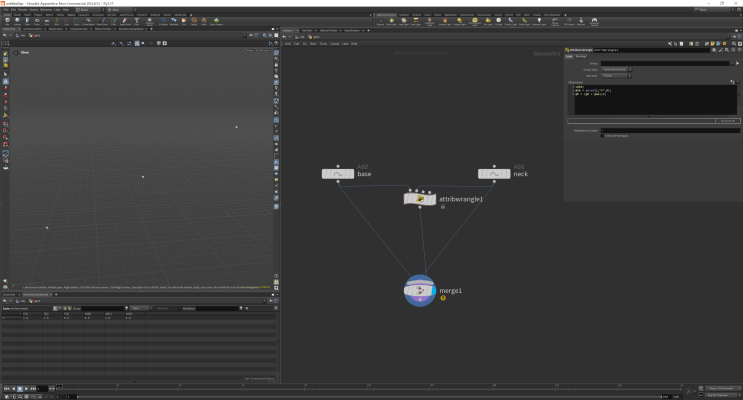
Task: Create a Sphere from the shelf
Action: coord(18,20)
